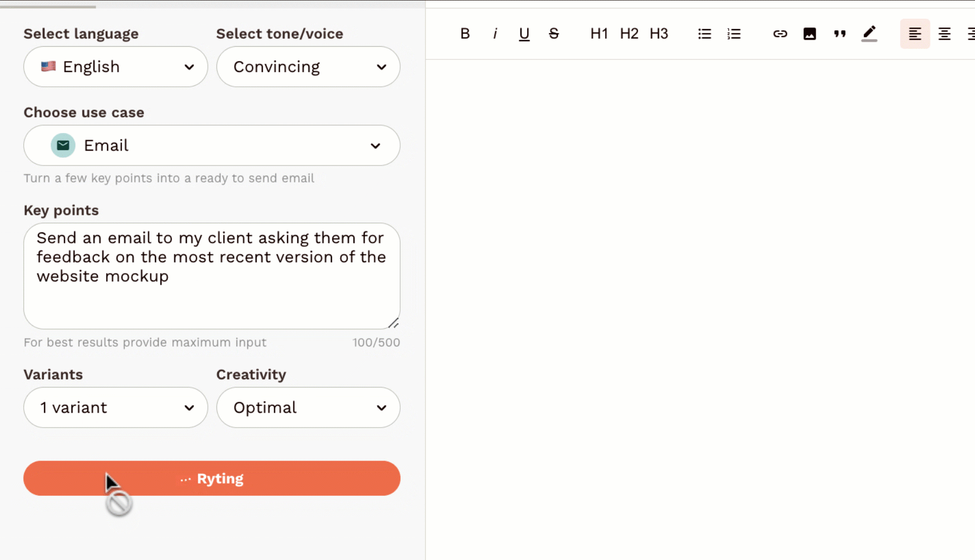Click the Ryting button
Image resolution: width=975 pixels, height=560 pixels.
(212, 478)
